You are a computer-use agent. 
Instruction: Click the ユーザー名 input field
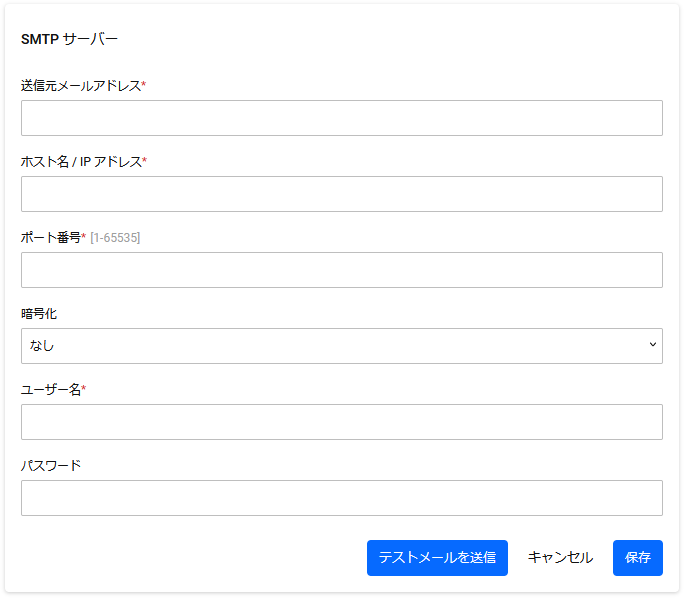[342, 421]
